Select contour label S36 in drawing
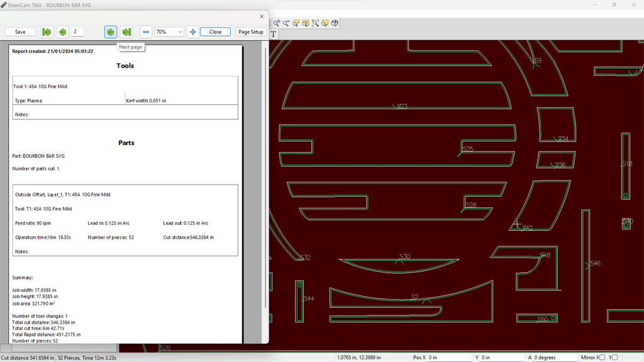 [x=560, y=165]
